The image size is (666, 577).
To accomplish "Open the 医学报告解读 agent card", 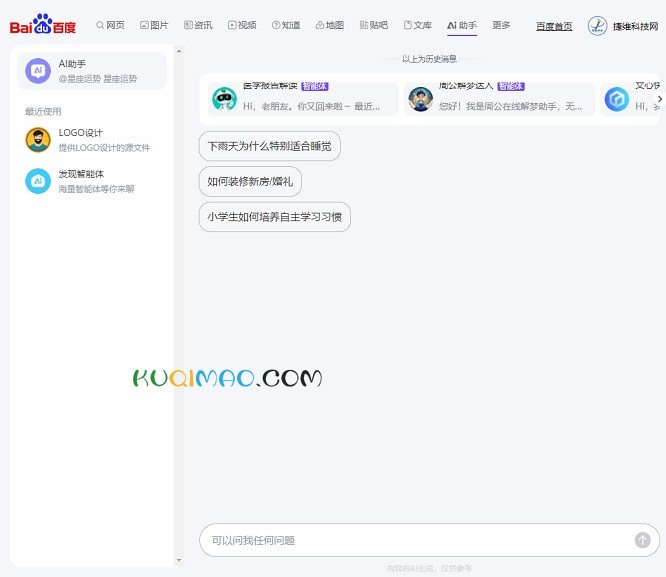I will 303,99.
